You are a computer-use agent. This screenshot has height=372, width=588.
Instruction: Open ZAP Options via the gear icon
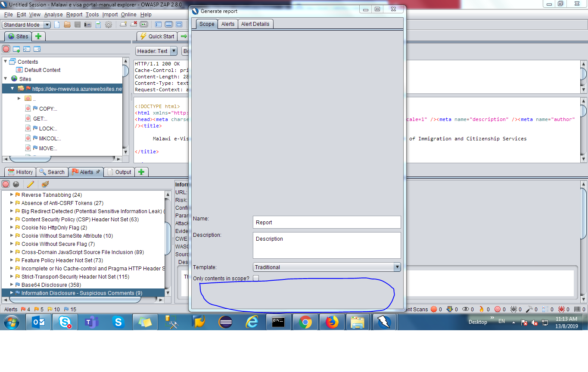click(109, 25)
